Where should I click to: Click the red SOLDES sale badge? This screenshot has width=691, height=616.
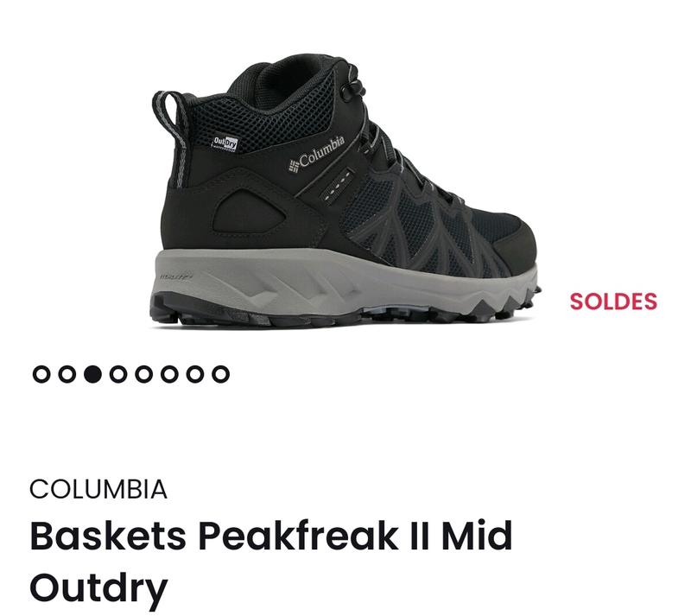(613, 302)
